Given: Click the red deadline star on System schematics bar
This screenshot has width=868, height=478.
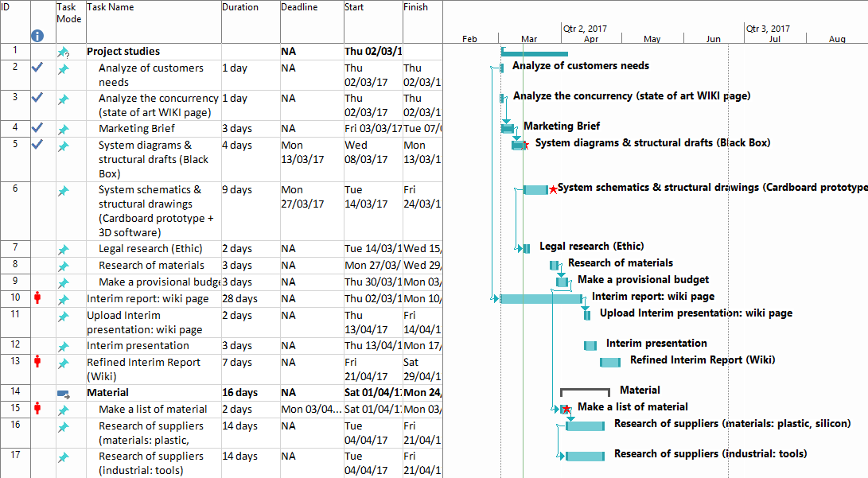Looking at the screenshot, I should pos(553,190).
